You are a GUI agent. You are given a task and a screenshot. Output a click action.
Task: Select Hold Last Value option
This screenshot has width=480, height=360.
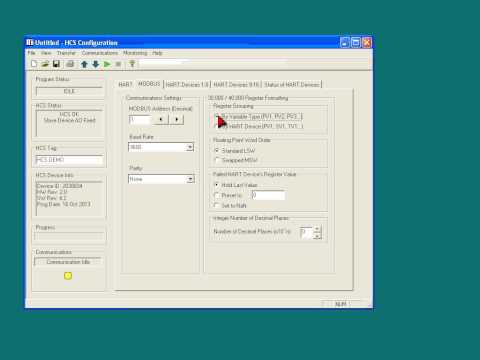click(x=236, y=185)
